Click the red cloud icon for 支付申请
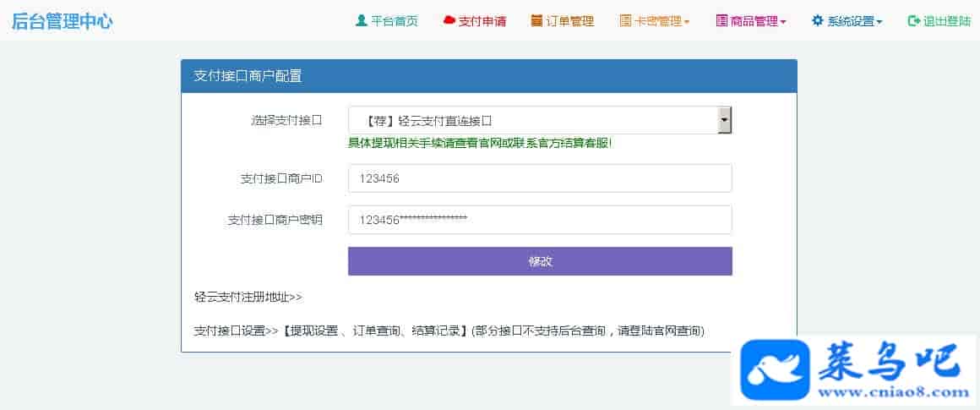 click(449, 21)
